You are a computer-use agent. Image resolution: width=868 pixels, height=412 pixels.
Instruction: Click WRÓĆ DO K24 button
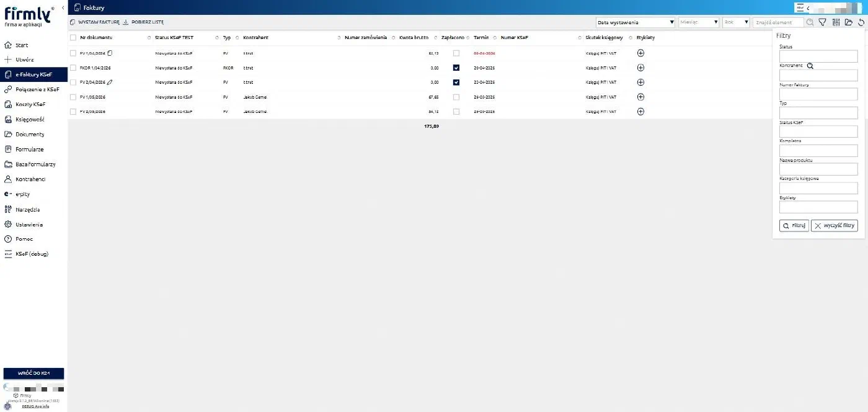(33, 373)
